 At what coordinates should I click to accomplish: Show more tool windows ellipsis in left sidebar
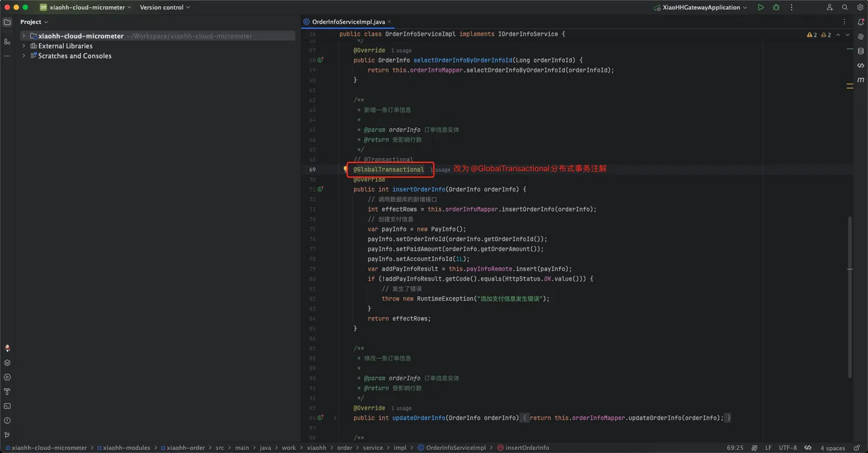pos(7,56)
